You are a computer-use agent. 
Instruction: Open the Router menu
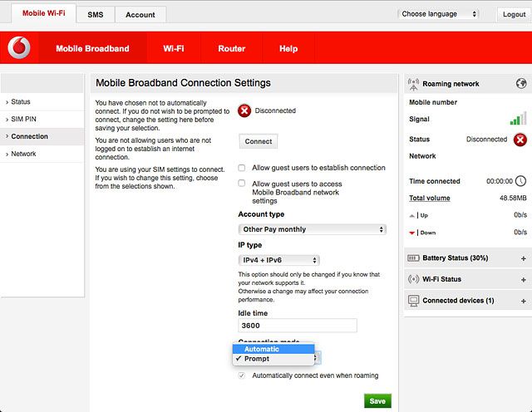tap(231, 48)
